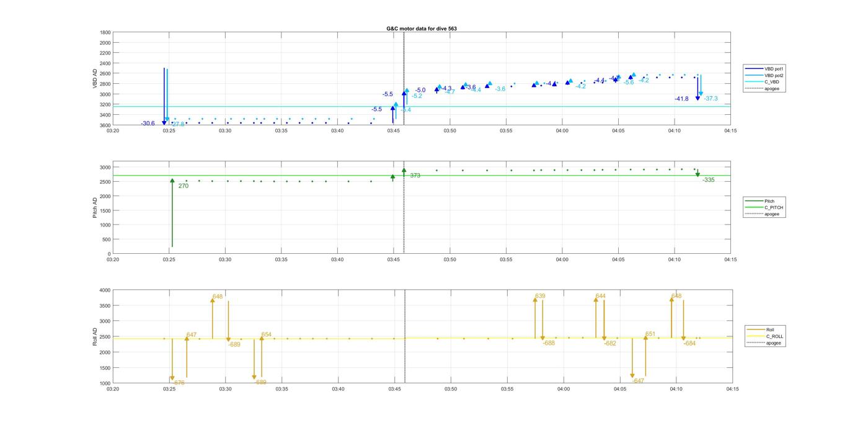
Task: Click the '500' tick on Pitch y-axis
Action: pyautogui.click(x=107, y=239)
